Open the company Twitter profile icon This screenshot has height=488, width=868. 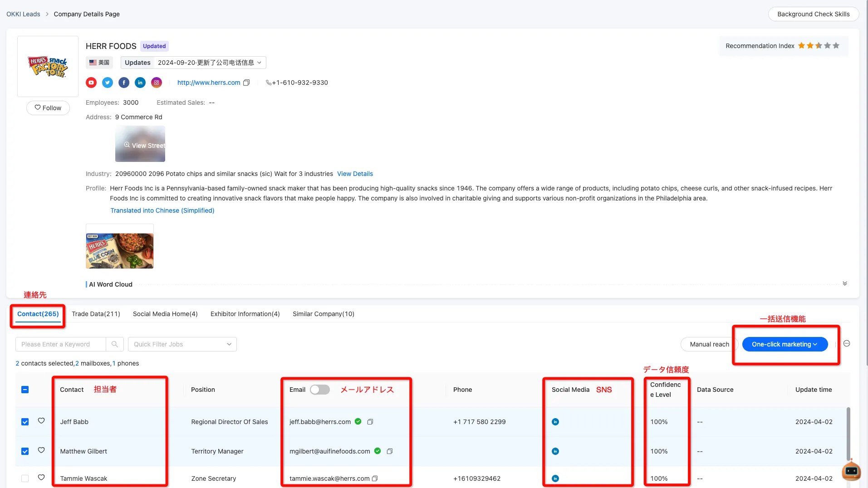pos(108,83)
